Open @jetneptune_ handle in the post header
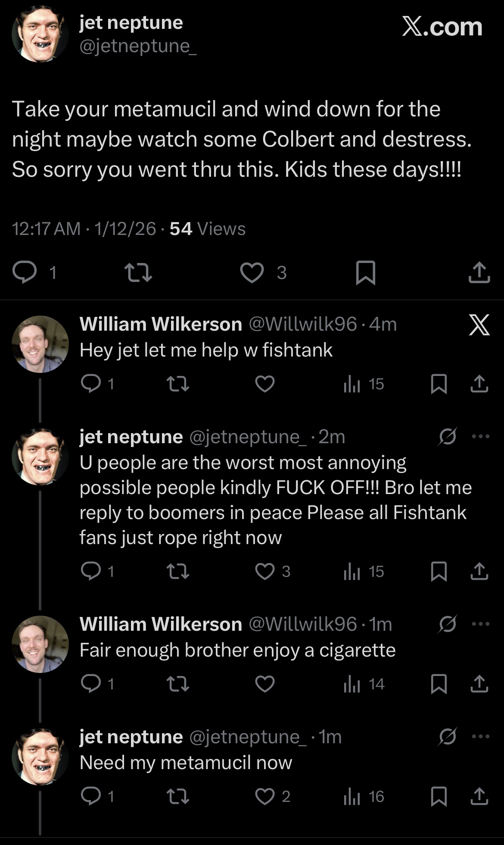The width and height of the screenshot is (504, 845). tap(138, 46)
